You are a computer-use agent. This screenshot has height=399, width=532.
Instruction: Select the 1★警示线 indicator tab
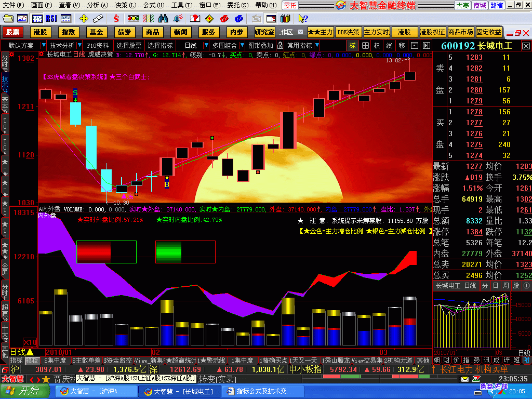click(211, 361)
